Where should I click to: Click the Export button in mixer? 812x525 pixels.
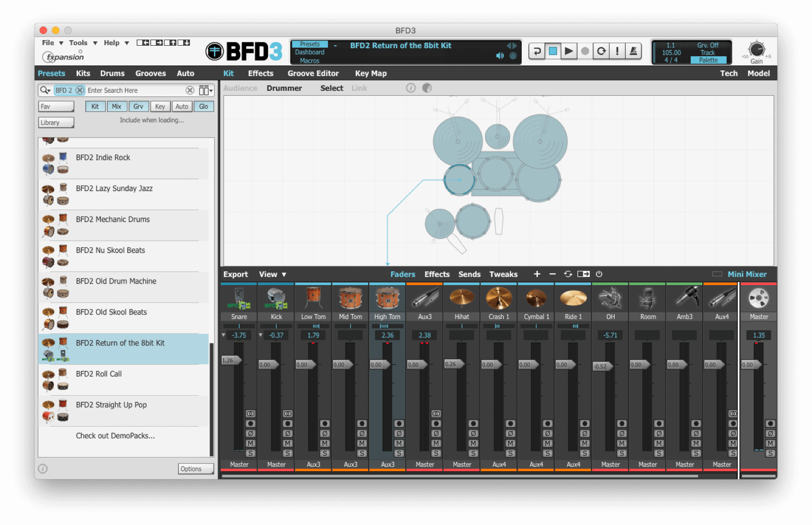coord(235,274)
